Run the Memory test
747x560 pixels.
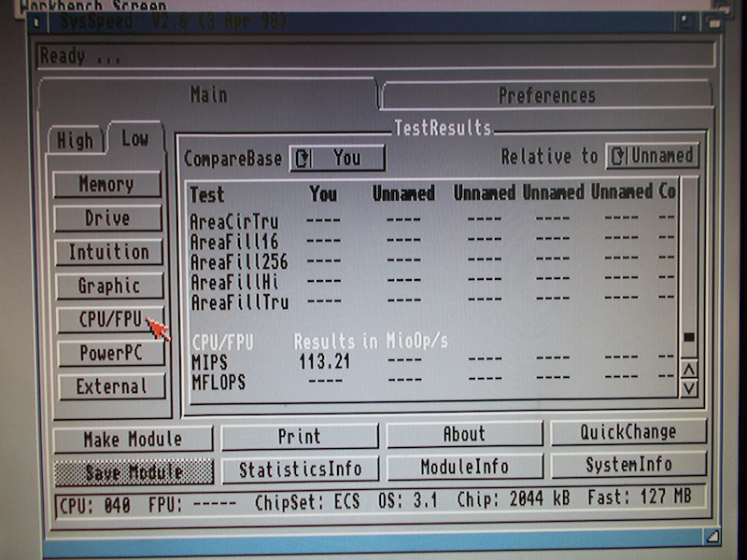pyautogui.click(x=106, y=185)
